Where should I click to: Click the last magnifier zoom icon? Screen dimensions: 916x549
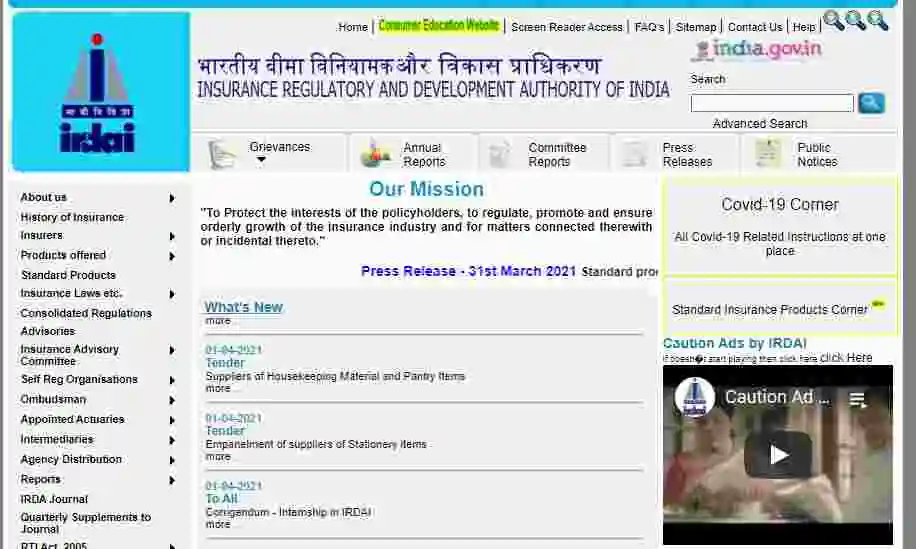(878, 20)
